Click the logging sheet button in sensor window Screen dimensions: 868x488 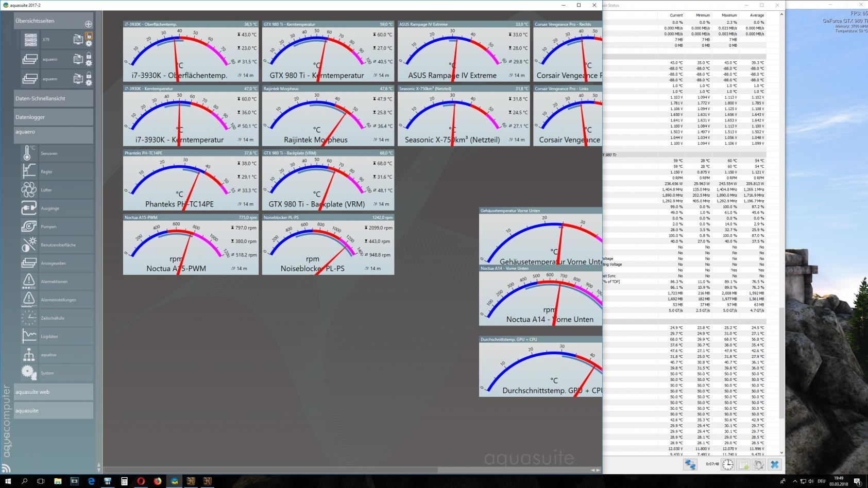743,464
